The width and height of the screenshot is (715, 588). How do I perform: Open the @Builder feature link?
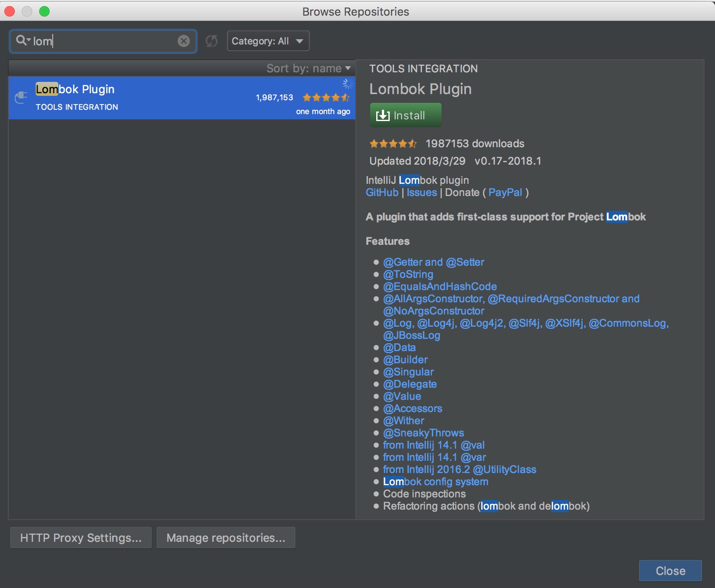(405, 360)
